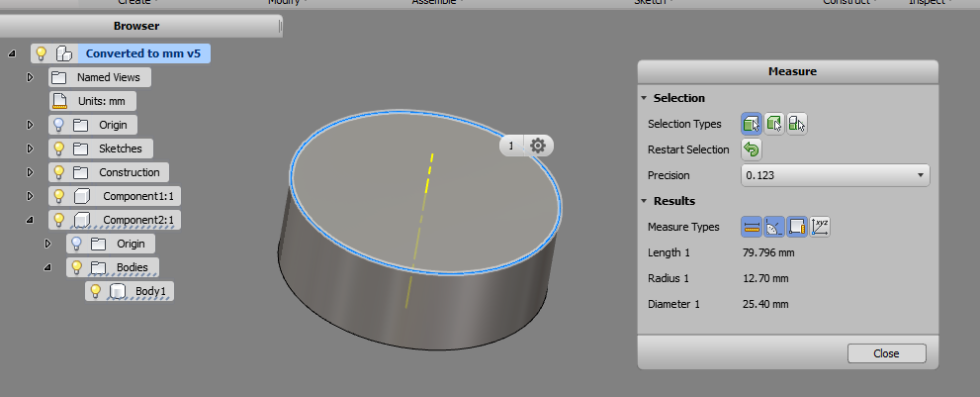Toggle the area measure type icon
Image resolution: width=980 pixels, height=397 pixels.
click(x=797, y=227)
